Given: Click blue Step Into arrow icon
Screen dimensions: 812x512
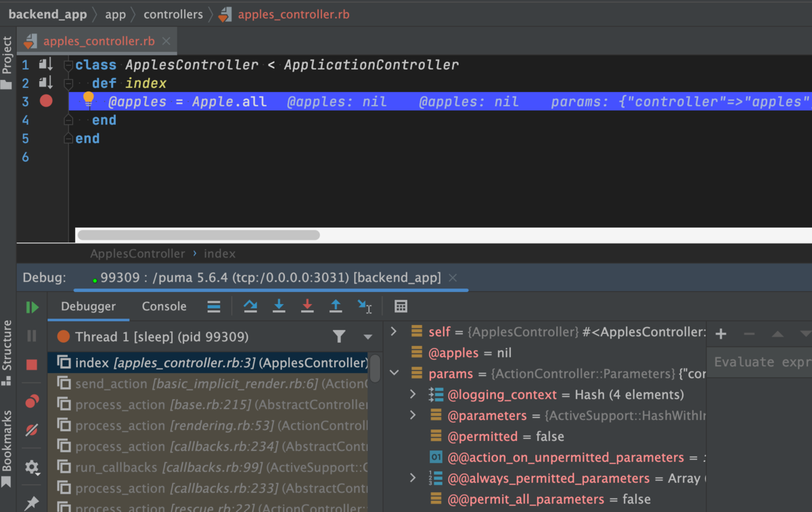Looking at the screenshot, I should (279, 307).
